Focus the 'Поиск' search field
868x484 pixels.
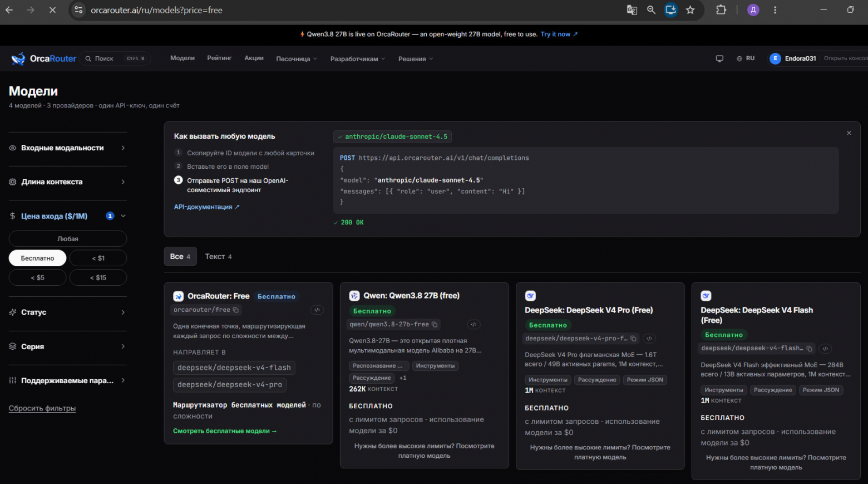coord(115,58)
